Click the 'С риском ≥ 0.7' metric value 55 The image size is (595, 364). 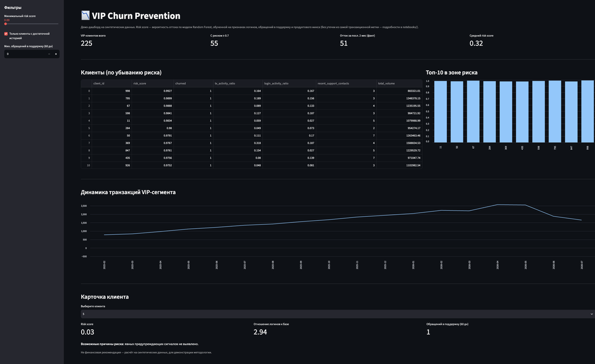[x=214, y=43]
